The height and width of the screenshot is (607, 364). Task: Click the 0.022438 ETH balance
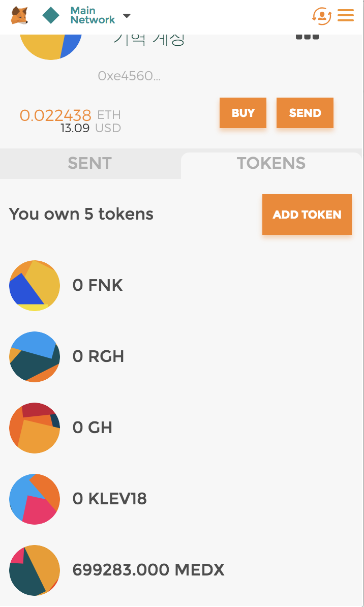tap(70, 115)
